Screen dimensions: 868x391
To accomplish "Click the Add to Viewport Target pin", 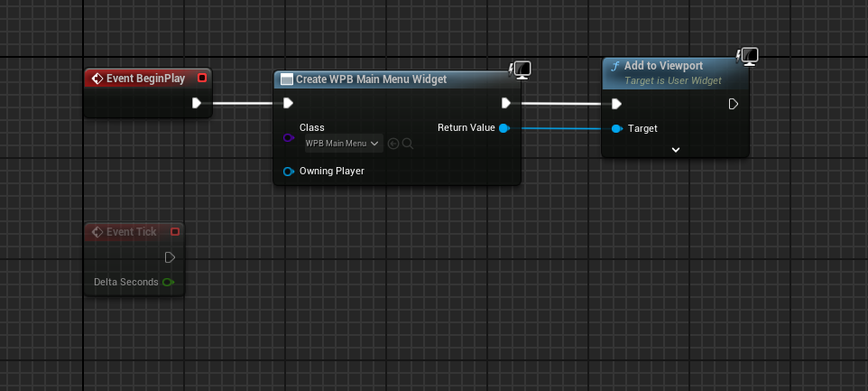I will 616,129.
